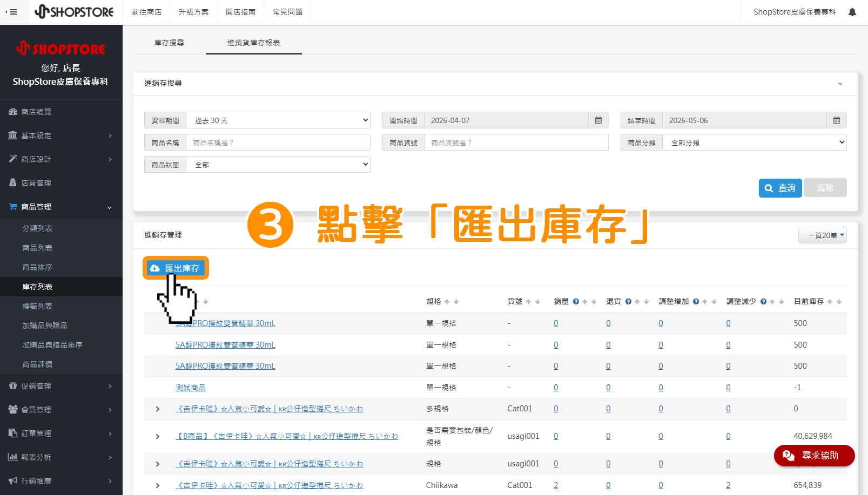Collapse the 進銷存搜尋 panel chevron

point(840,84)
